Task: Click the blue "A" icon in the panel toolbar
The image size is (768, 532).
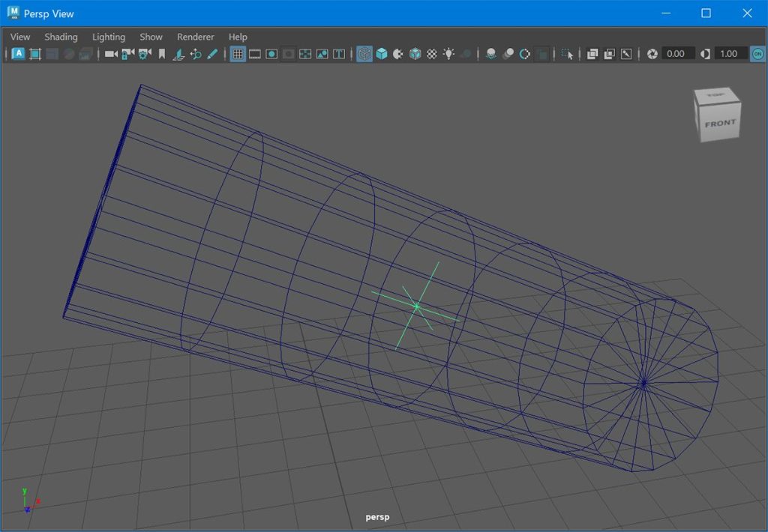Action: [18, 54]
